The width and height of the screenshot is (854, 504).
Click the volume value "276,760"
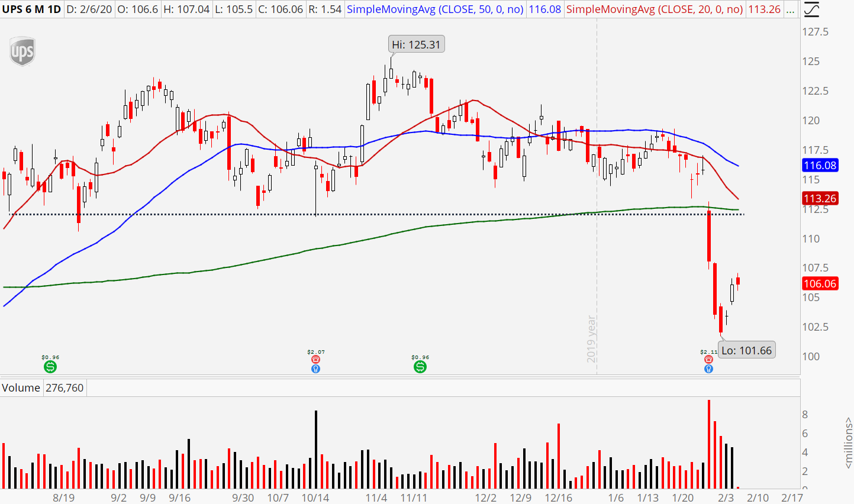click(x=65, y=388)
